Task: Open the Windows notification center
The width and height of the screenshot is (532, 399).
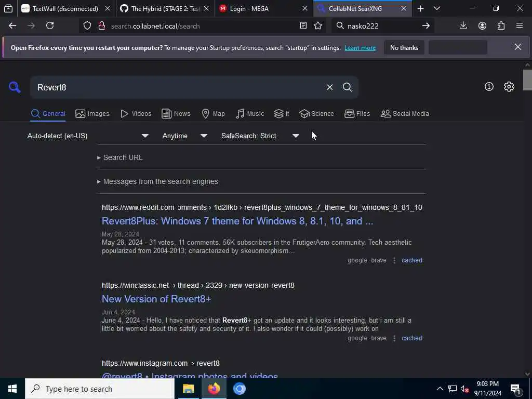Action: (x=516, y=389)
